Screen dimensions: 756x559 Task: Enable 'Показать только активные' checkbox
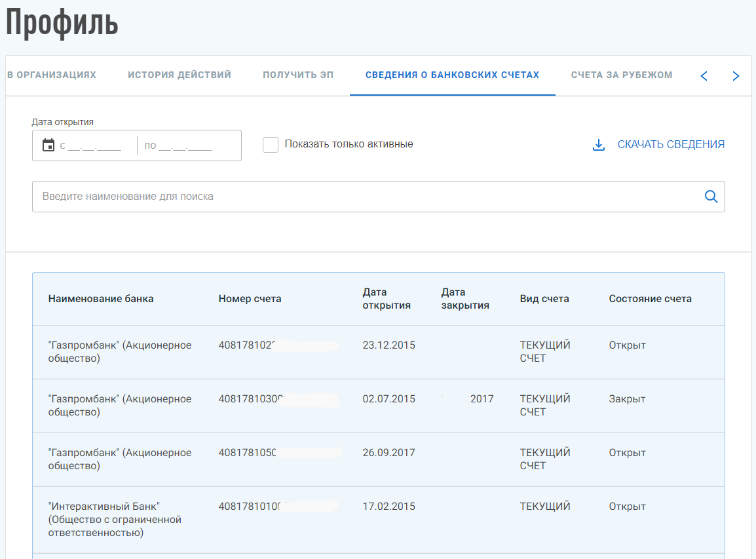click(271, 145)
